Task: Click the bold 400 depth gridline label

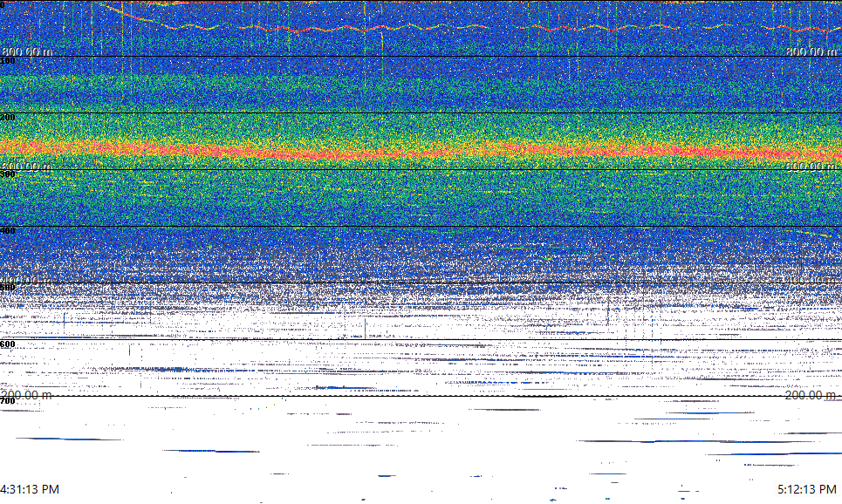Action: [x=8, y=231]
